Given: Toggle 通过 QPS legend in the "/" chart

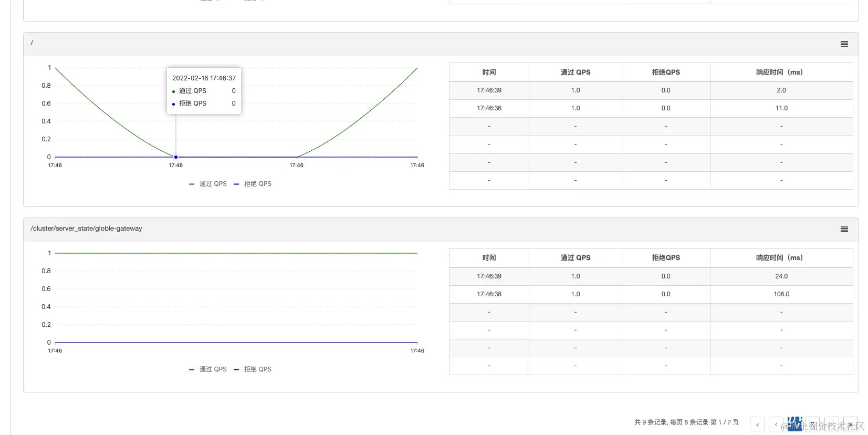Looking at the screenshot, I should point(208,184).
